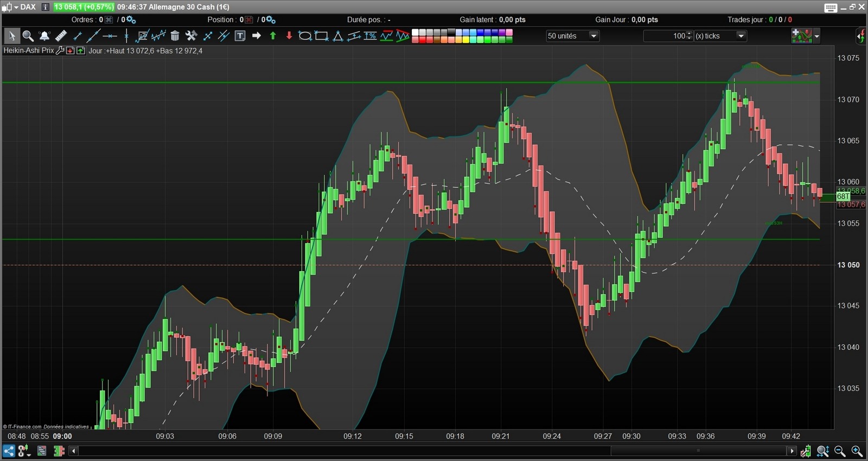Open the (x) ticks timeframe dropdown
The width and height of the screenshot is (868, 461).
(741, 36)
